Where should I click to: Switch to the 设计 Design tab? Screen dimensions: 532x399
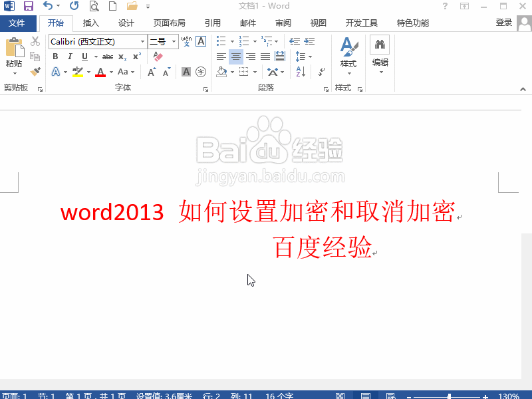(x=126, y=23)
